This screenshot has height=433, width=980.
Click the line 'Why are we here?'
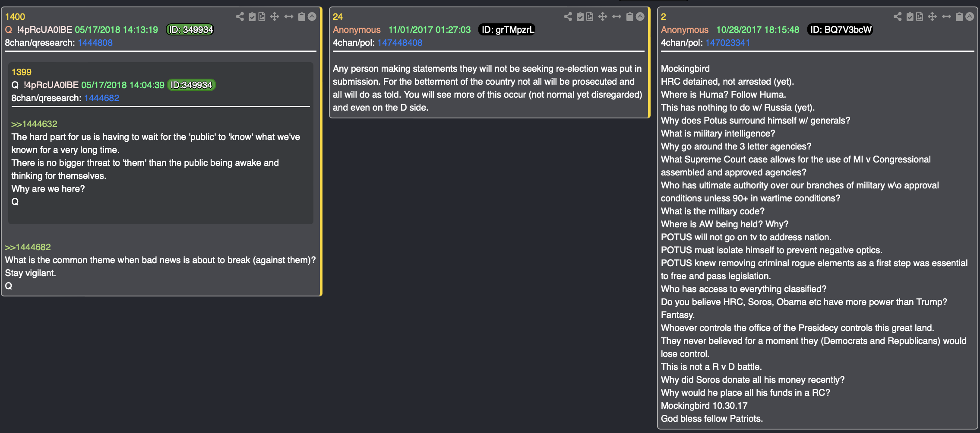point(48,189)
